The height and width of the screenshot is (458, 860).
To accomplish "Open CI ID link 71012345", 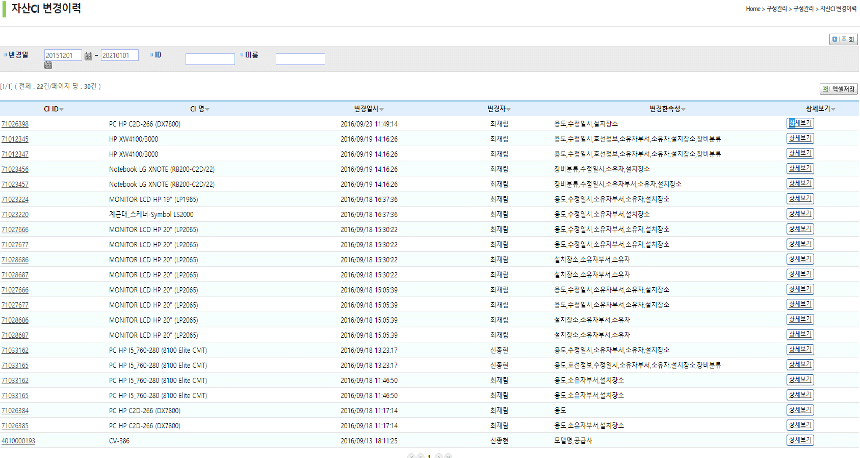I will [15, 138].
